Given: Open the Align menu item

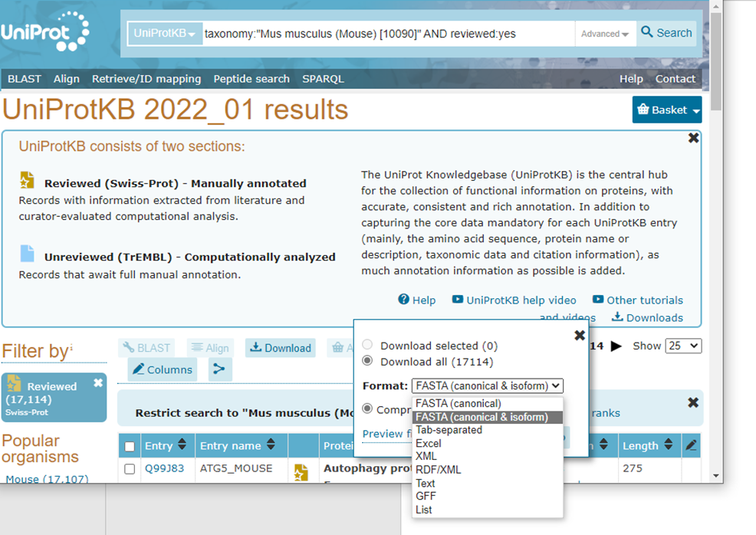Looking at the screenshot, I should click(x=67, y=79).
